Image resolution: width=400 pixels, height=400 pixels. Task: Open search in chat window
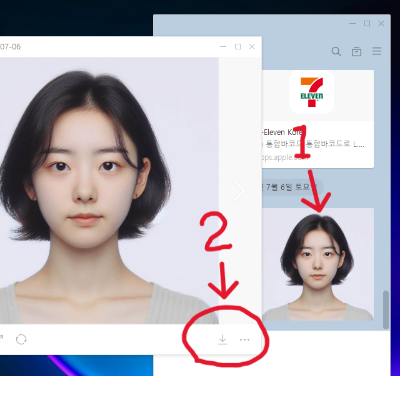pyautogui.click(x=336, y=51)
